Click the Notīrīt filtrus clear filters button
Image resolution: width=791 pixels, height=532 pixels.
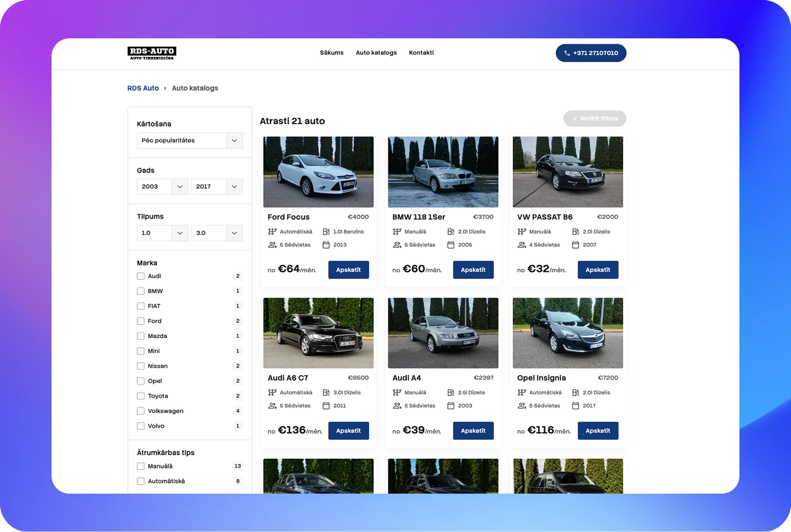point(594,119)
